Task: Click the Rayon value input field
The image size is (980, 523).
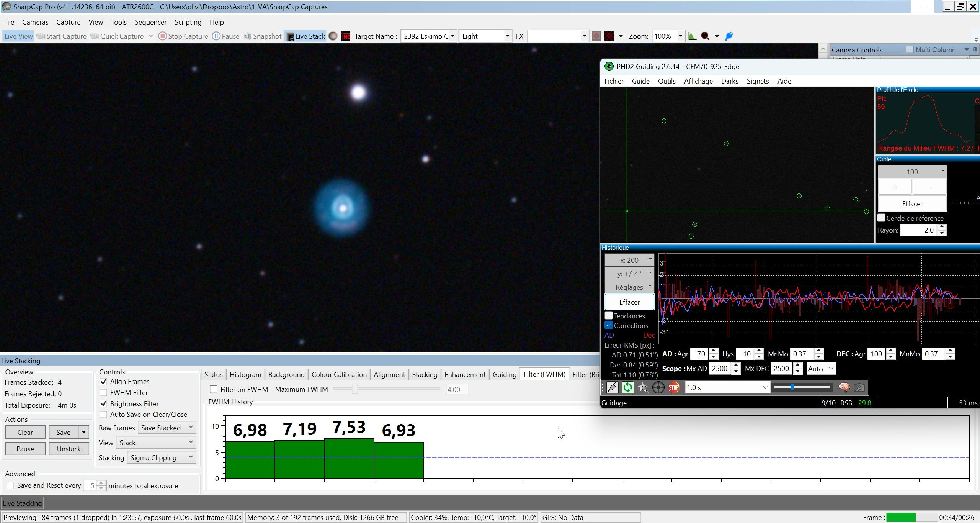Action: point(920,230)
